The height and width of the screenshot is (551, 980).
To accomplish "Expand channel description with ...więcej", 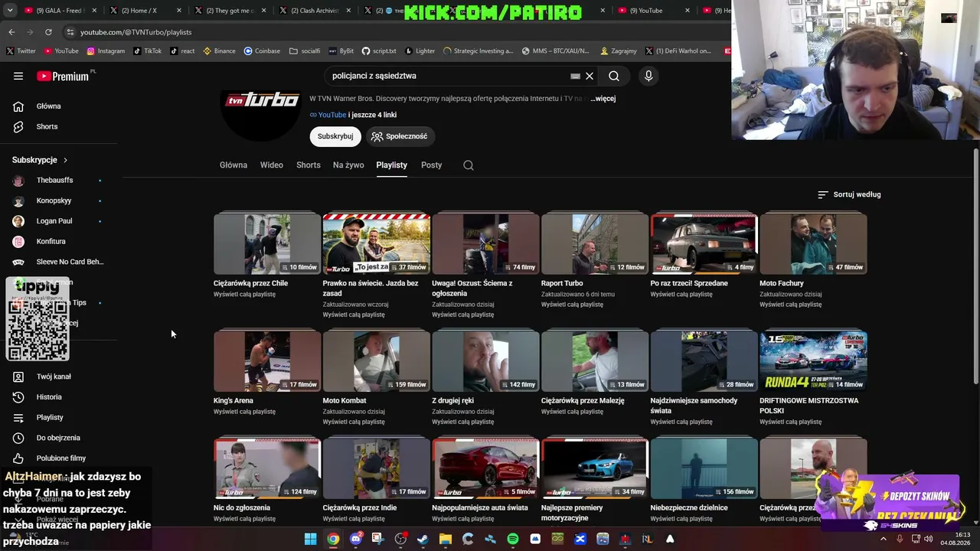I will point(603,99).
